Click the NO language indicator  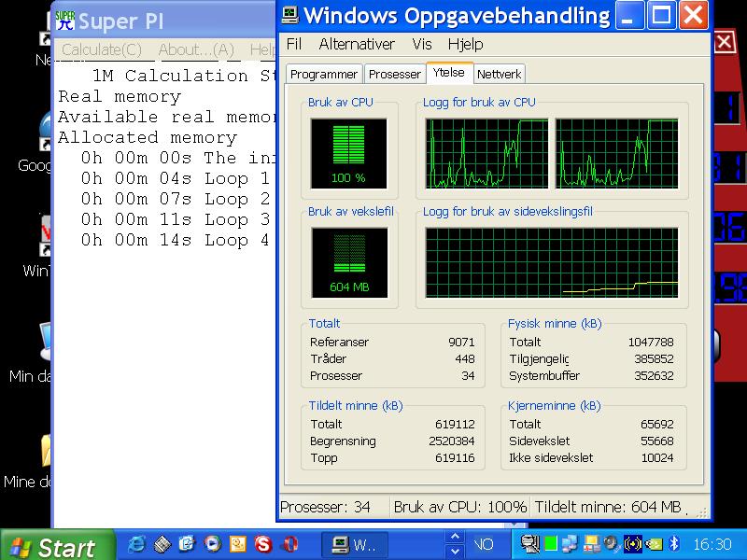pyautogui.click(x=483, y=544)
